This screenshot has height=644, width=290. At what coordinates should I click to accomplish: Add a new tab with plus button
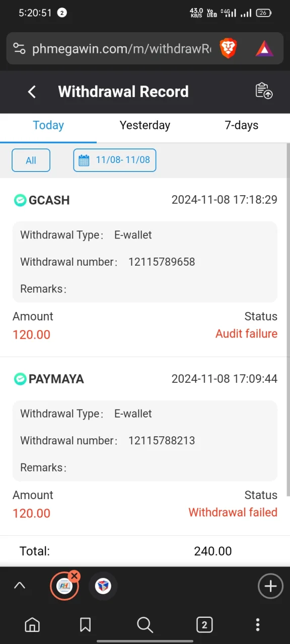tap(270, 586)
